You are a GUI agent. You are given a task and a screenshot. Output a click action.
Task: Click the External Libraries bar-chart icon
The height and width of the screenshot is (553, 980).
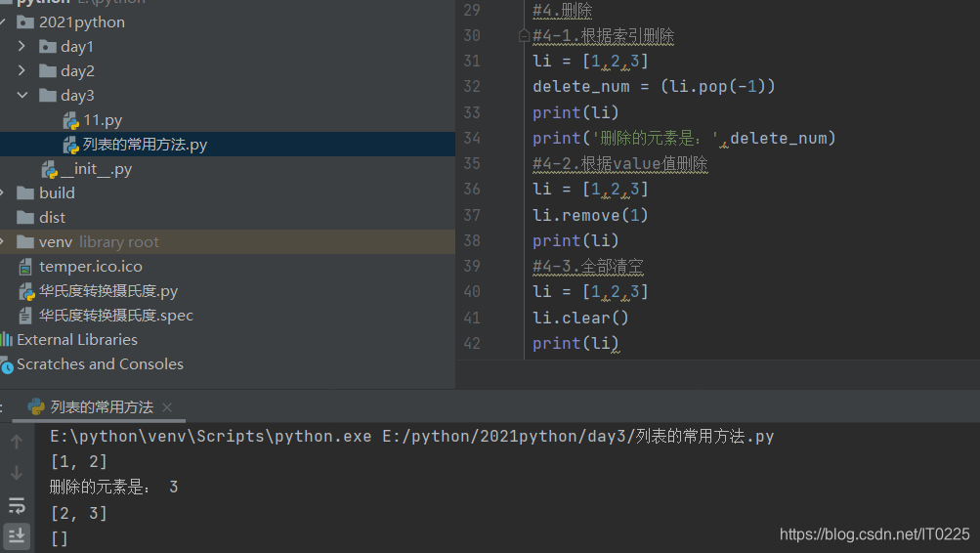(6, 339)
